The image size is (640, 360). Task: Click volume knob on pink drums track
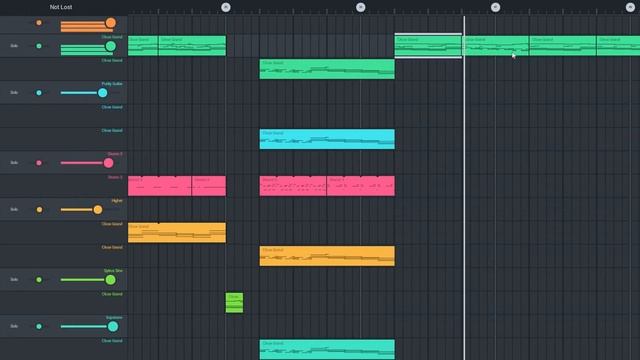point(108,163)
